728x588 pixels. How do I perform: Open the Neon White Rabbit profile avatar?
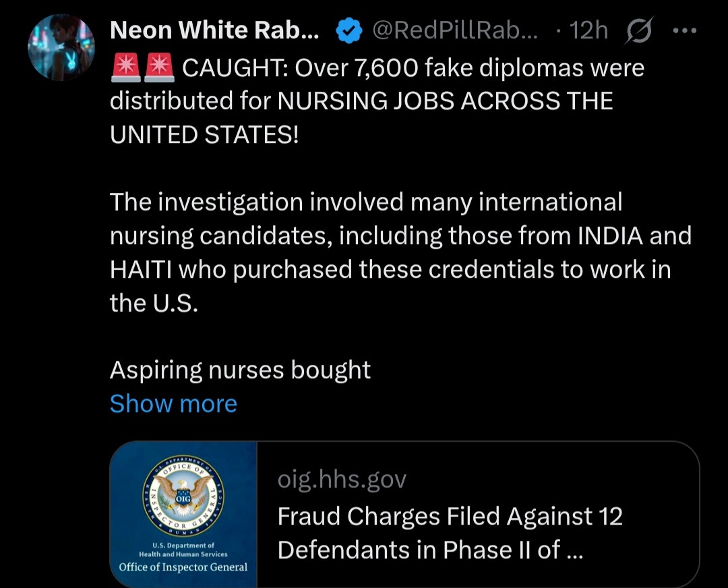coord(61,47)
